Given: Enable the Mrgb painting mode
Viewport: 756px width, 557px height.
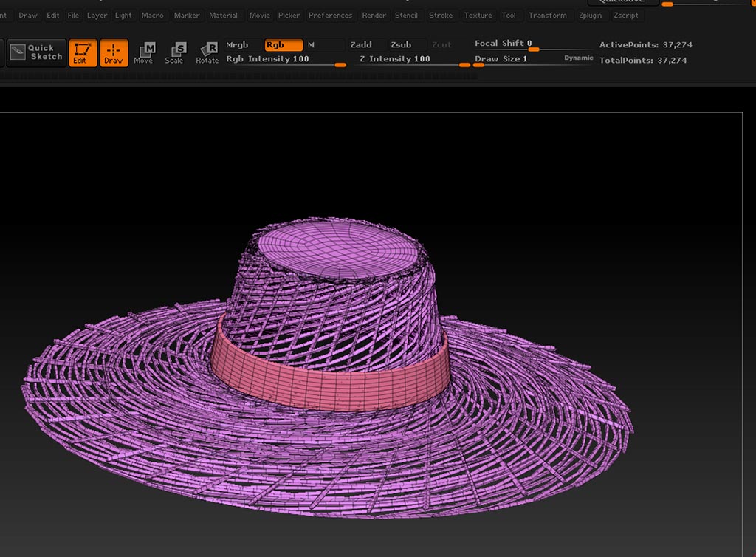Looking at the screenshot, I should pyautogui.click(x=244, y=45).
